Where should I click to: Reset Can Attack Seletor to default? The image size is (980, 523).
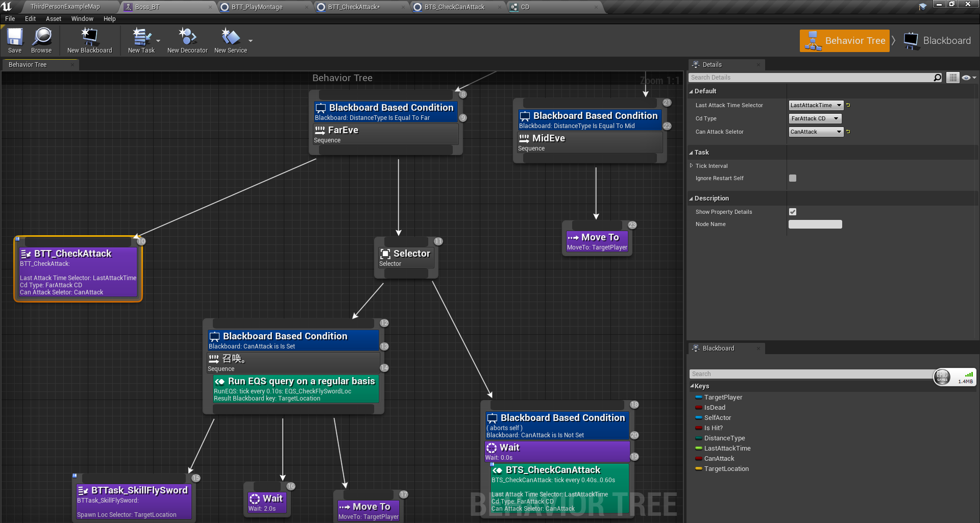[848, 132]
